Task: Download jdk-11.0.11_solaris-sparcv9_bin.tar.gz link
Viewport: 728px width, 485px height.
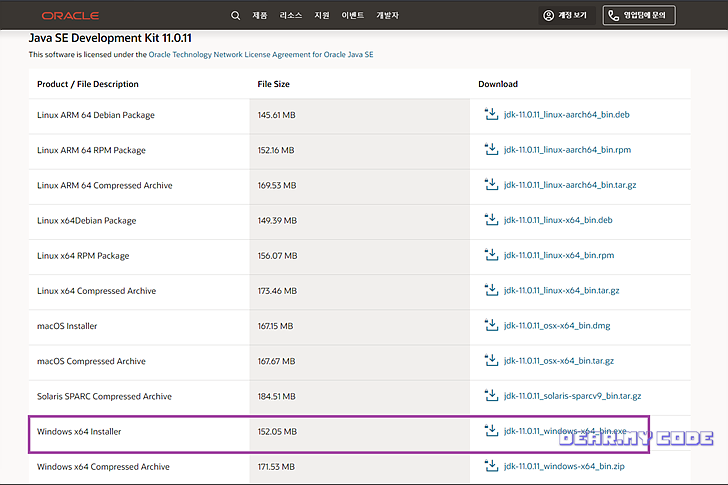Action: pos(572,396)
